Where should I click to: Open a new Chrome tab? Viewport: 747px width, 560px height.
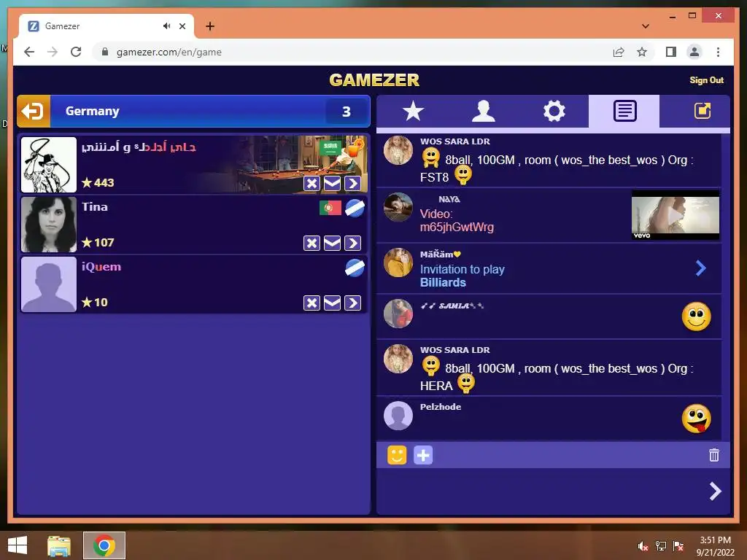tap(210, 26)
